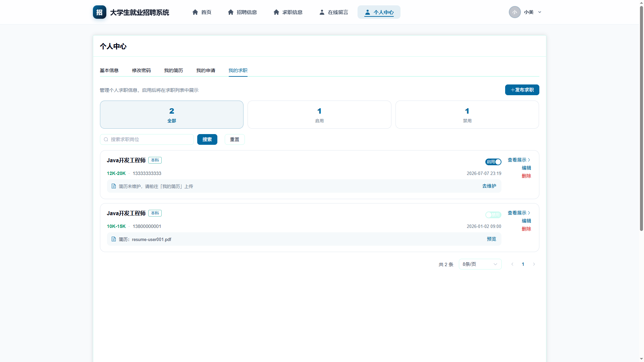
Task: Click the date 2026-07-07 23:19
Action: tap(484, 173)
